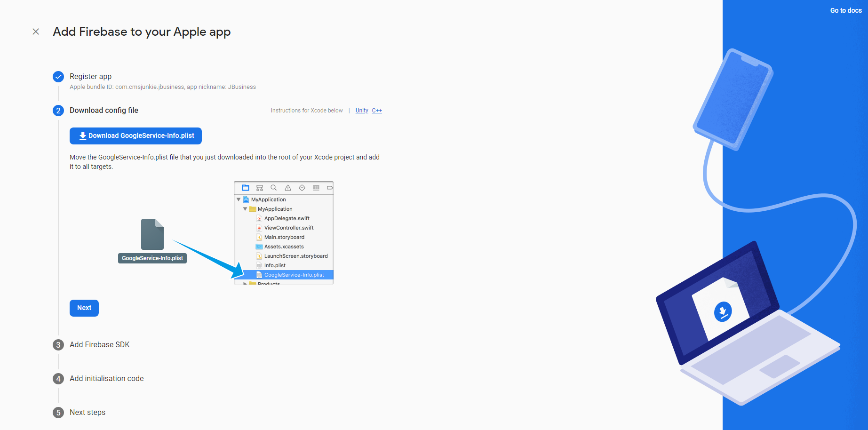Expand the Next steps section
The width and height of the screenshot is (868, 430).
pyautogui.click(x=88, y=413)
